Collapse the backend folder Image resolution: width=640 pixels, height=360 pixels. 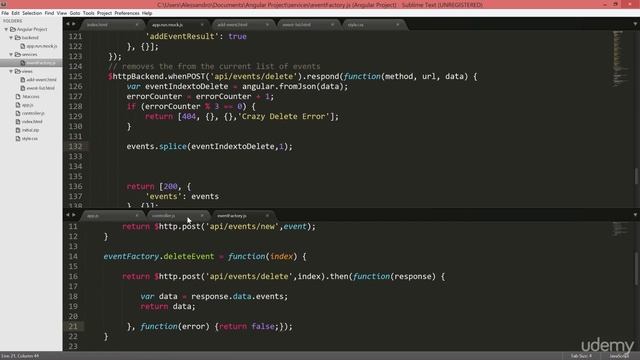coord(11,38)
